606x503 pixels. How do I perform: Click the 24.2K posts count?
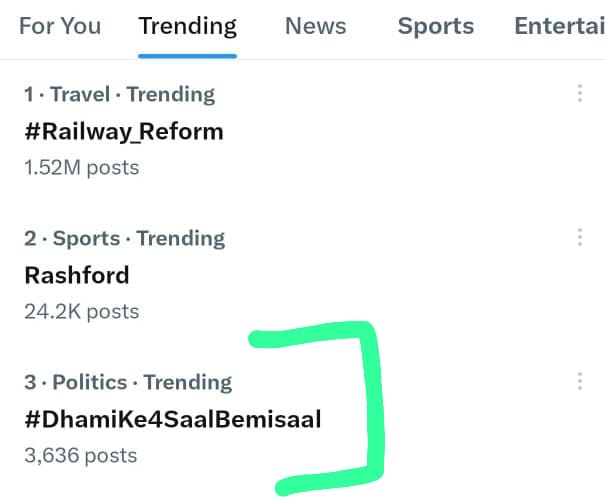tap(82, 312)
